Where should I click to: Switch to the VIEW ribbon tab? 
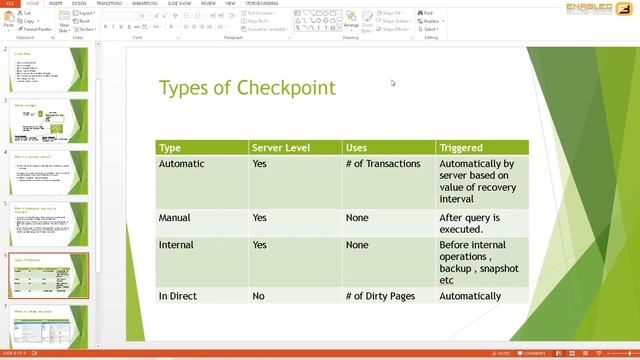(x=230, y=3)
